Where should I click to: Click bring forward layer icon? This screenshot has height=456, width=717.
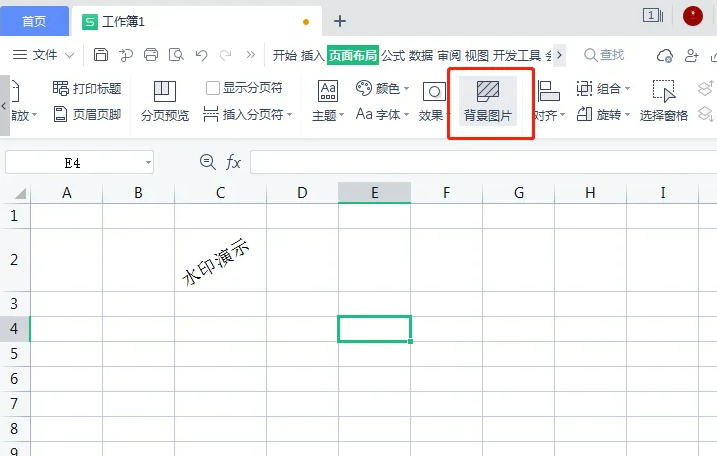tap(706, 88)
